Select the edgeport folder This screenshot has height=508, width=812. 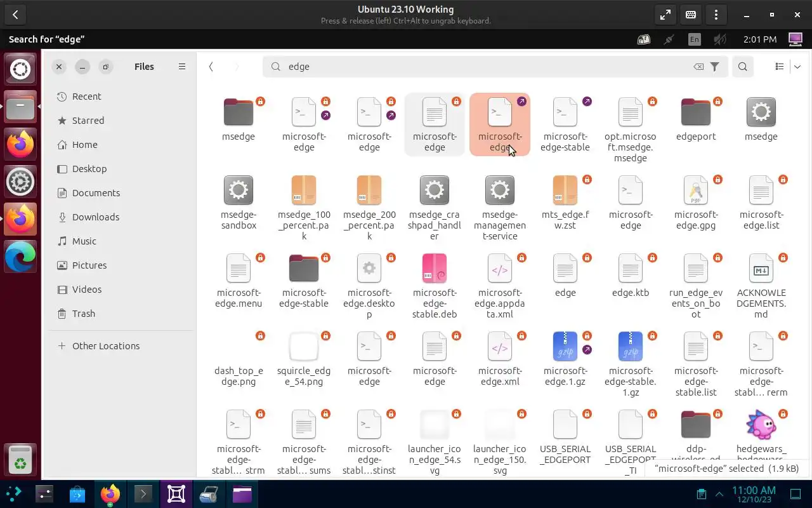click(x=696, y=112)
